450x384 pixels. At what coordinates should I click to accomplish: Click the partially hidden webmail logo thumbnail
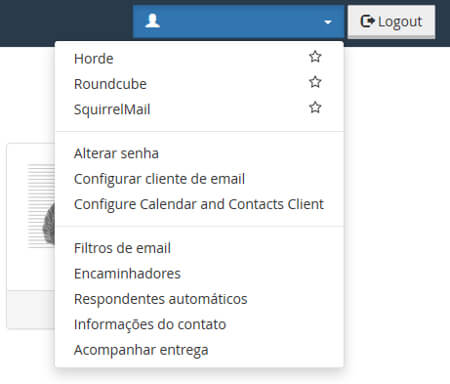(41, 206)
